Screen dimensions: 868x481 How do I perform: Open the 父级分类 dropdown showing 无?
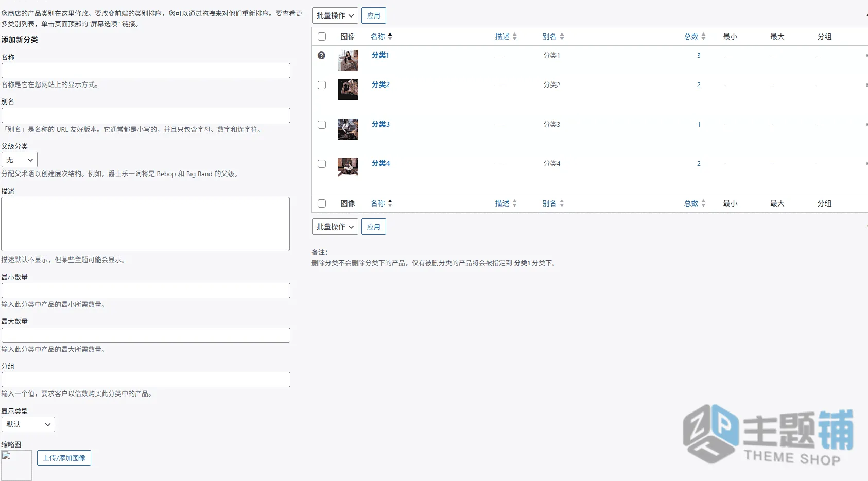(x=20, y=160)
